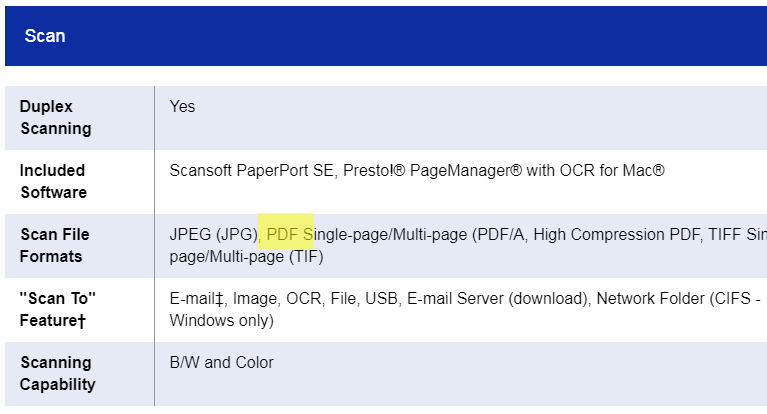Select the Included Software row label
The height and width of the screenshot is (414, 767).
point(53,182)
